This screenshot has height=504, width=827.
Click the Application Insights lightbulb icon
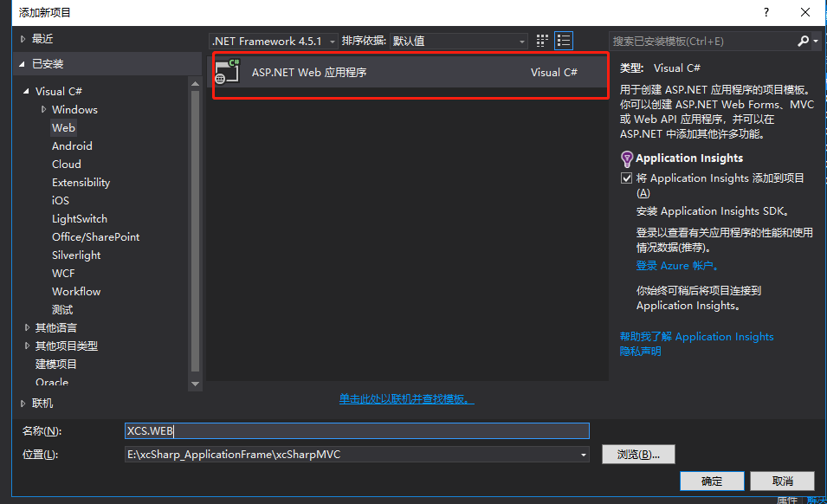pyautogui.click(x=627, y=158)
